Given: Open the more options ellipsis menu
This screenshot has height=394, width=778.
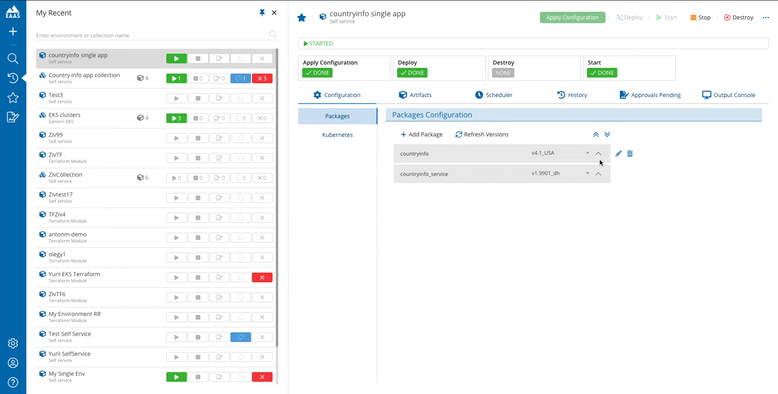Looking at the screenshot, I should coord(766,17).
